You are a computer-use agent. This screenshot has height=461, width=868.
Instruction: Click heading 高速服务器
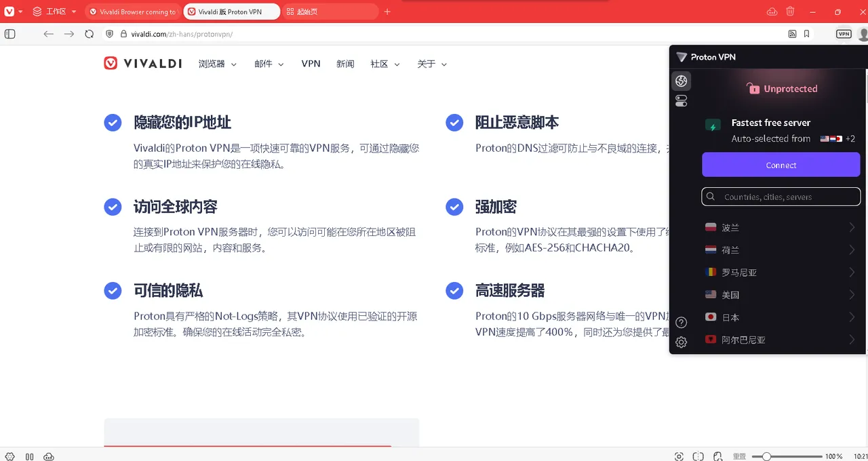pyautogui.click(x=510, y=291)
